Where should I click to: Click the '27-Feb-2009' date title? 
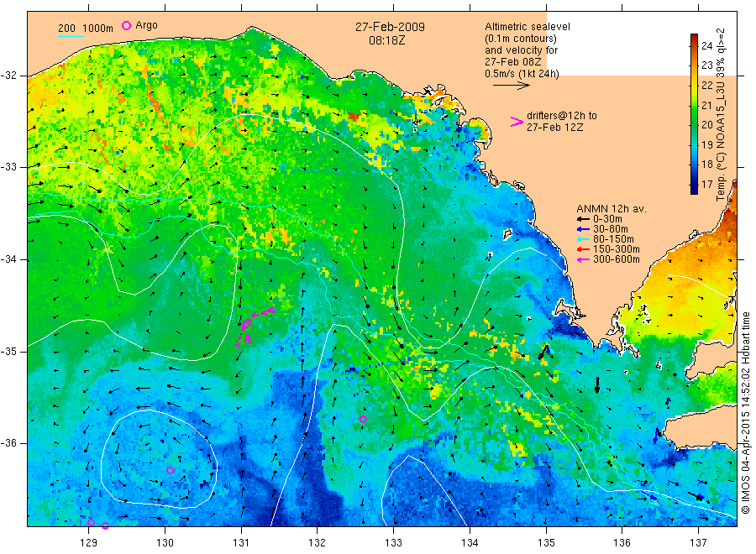(390, 27)
